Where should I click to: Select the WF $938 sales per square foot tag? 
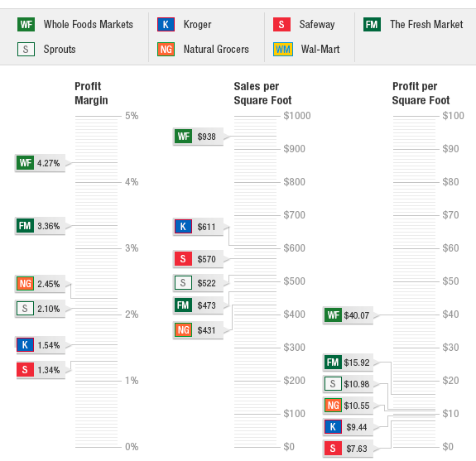[198, 137]
